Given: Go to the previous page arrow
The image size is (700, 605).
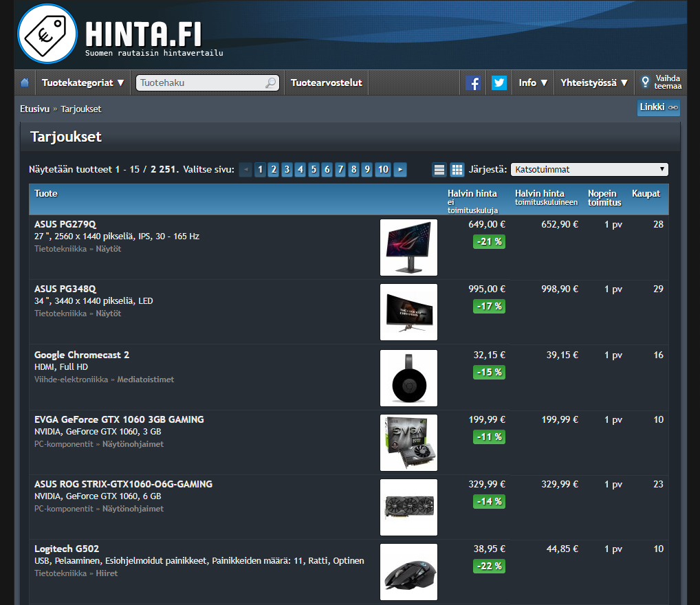Looking at the screenshot, I should pos(245,170).
